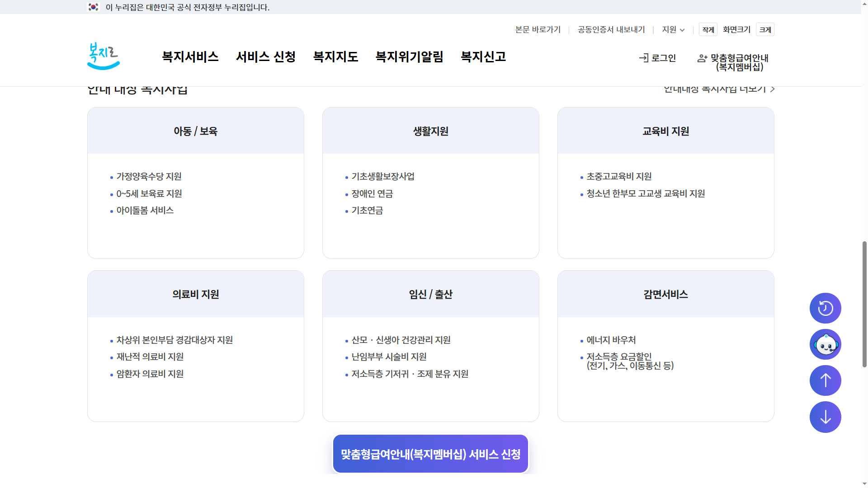The image size is (868, 488).
Task: Open the 서비스 신청 menu
Action: (x=266, y=57)
